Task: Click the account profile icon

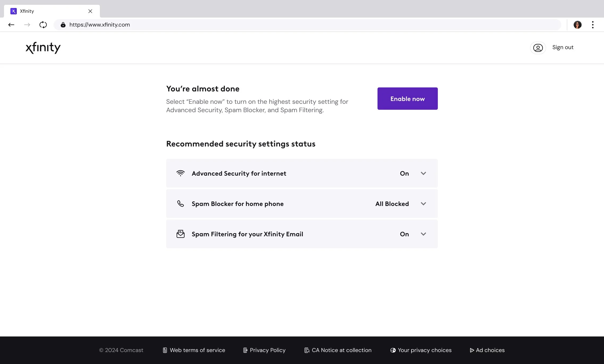Action: [538, 48]
